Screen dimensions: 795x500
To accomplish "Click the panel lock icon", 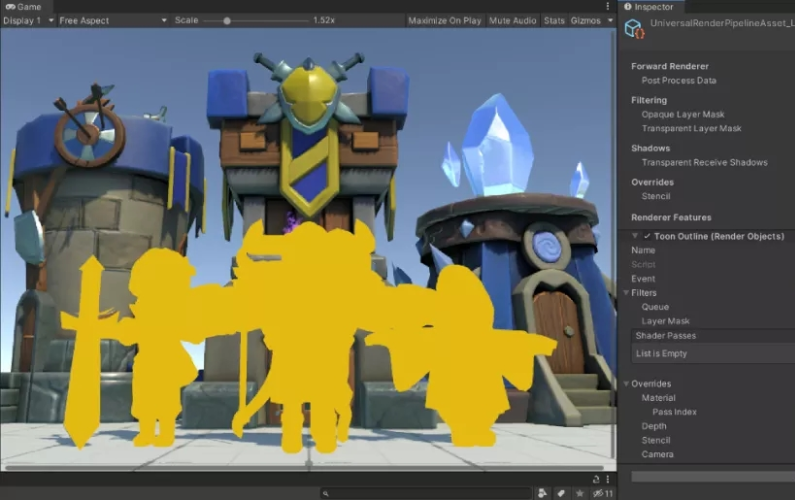I will (596, 479).
